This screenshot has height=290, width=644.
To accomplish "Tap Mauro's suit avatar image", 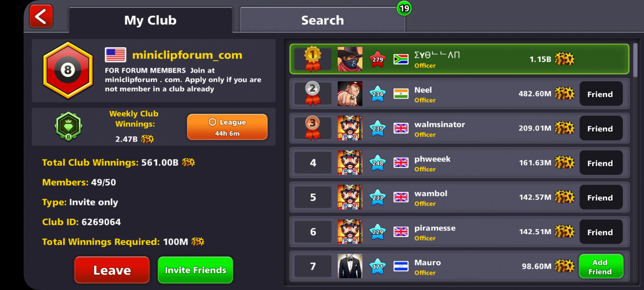I will pos(350,266).
